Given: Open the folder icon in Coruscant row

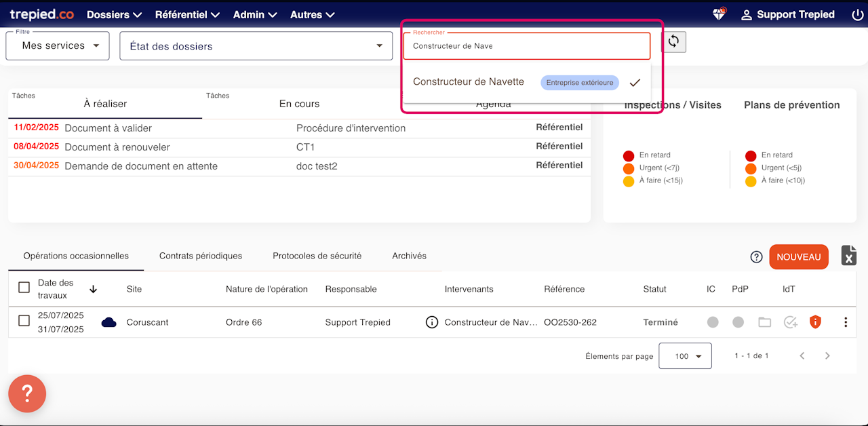Looking at the screenshot, I should [764, 322].
